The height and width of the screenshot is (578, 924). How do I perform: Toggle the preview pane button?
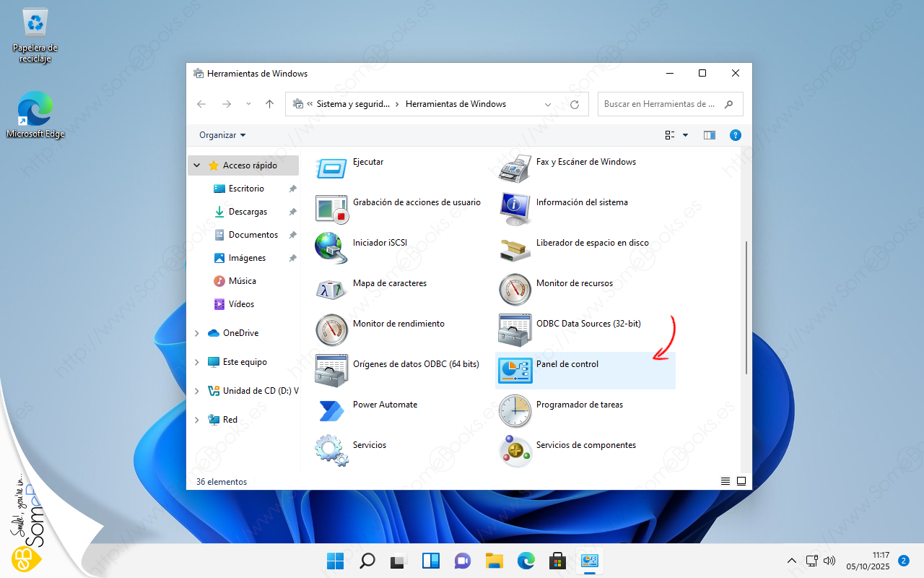click(x=710, y=135)
